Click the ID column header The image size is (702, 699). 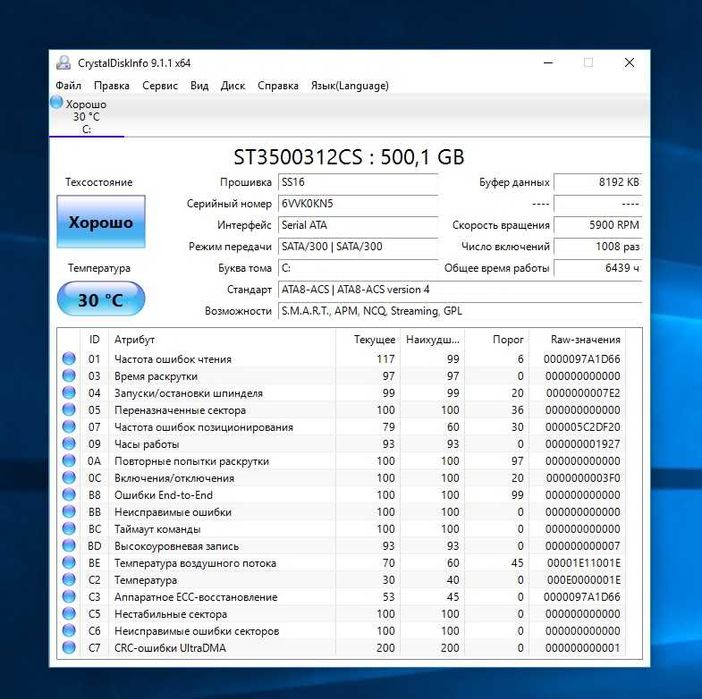pyautogui.click(x=94, y=339)
